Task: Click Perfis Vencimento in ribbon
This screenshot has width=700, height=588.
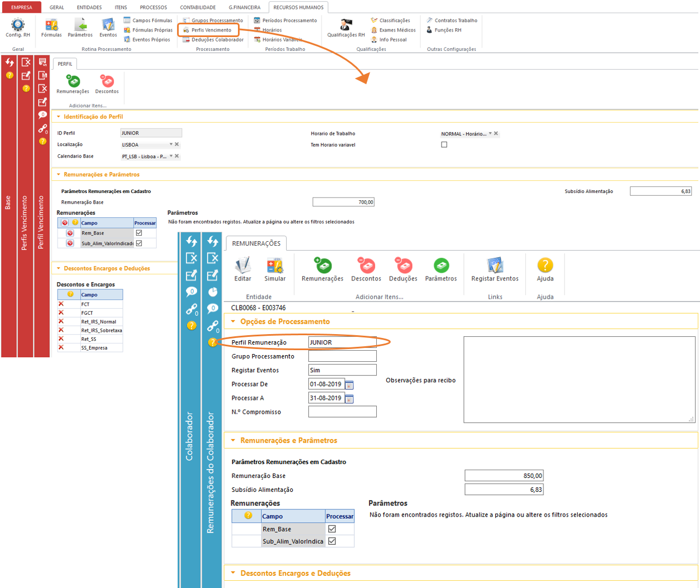Action: (x=211, y=30)
